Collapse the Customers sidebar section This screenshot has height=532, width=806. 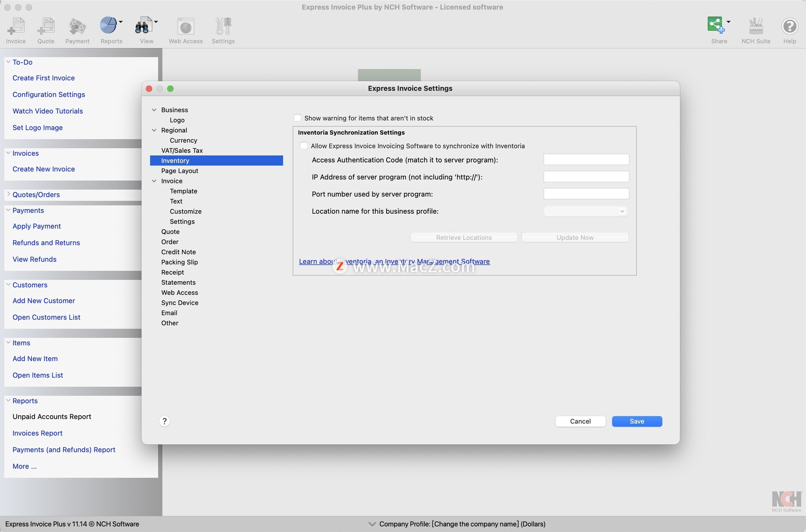pyautogui.click(x=8, y=284)
